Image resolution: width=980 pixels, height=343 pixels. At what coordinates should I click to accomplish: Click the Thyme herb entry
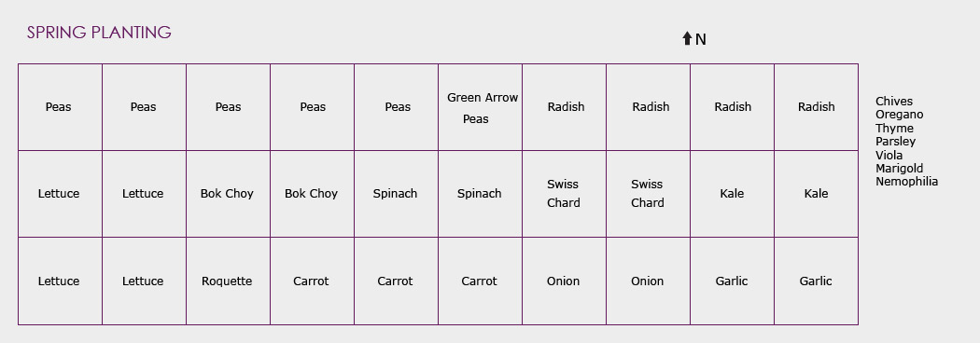(894, 129)
